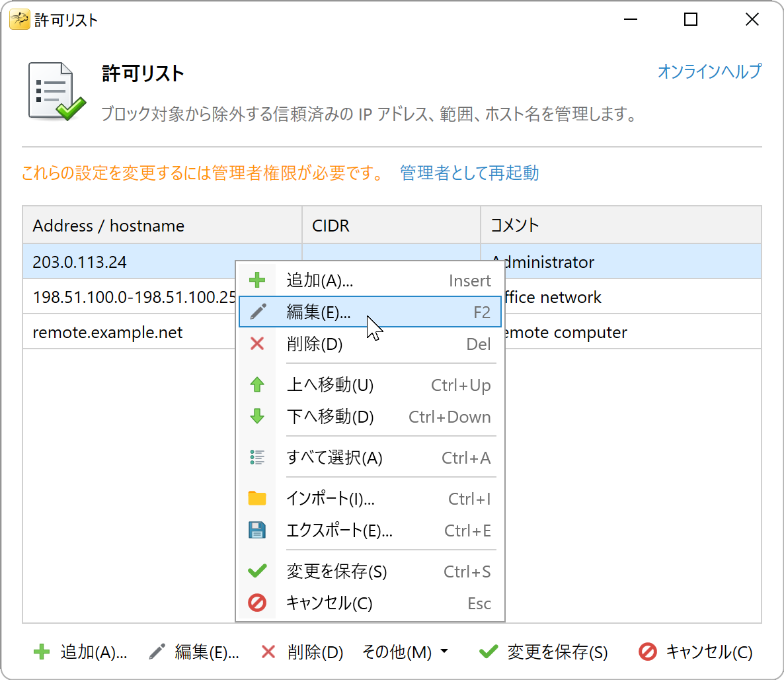Open インポート(I)... from the context menu
Image resolution: width=784 pixels, height=680 pixels.
370,498
